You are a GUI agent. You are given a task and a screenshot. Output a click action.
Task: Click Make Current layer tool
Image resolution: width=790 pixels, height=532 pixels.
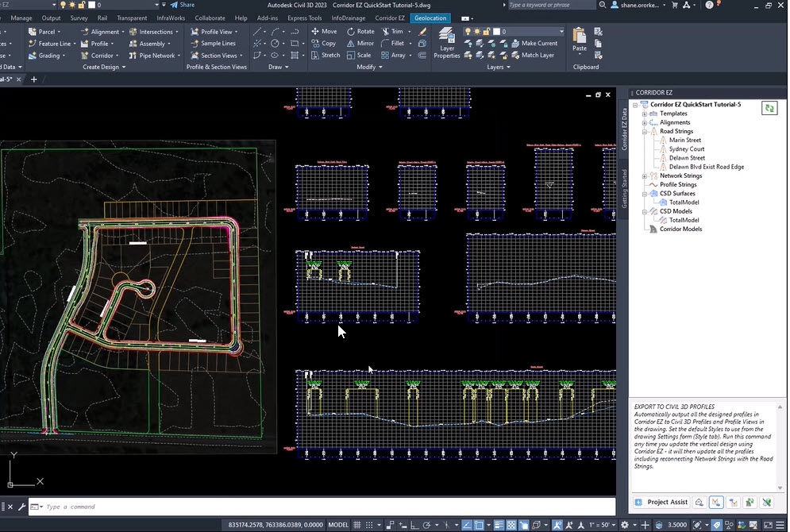[x=534, y=44]
